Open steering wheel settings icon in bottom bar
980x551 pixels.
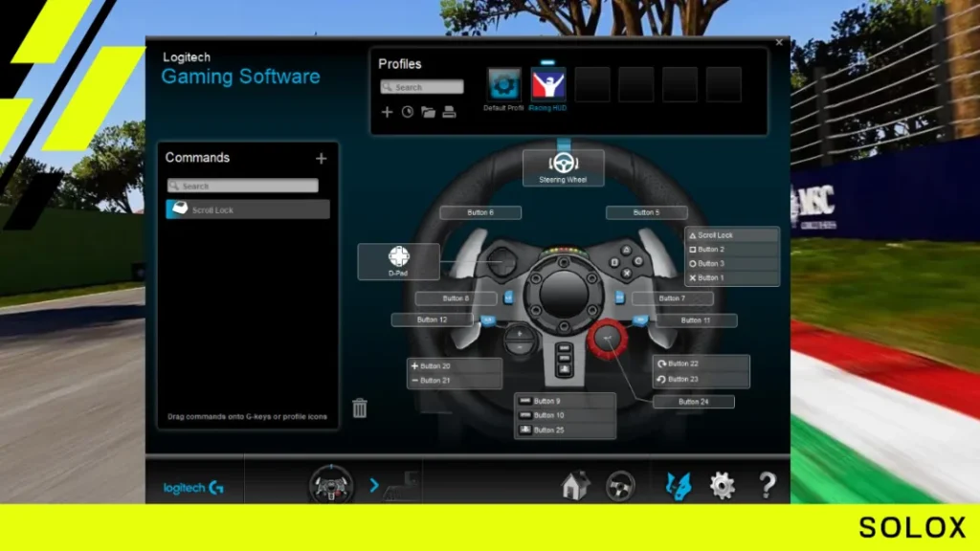coord(620,486)
